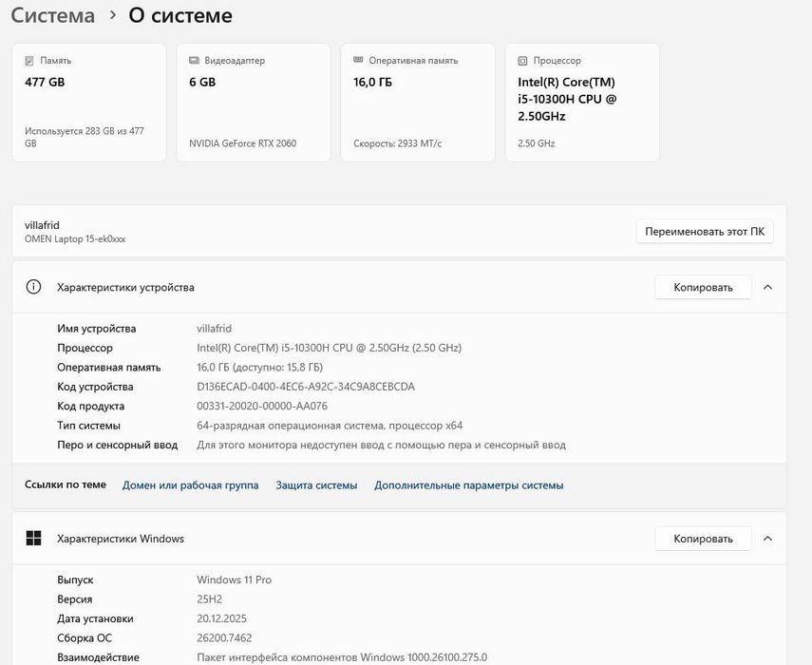The width and height of the screenshot is (812, 665).
Task: Click the OMEN Laptop 15-ek0xxx model text
Action: pos(75,239)
